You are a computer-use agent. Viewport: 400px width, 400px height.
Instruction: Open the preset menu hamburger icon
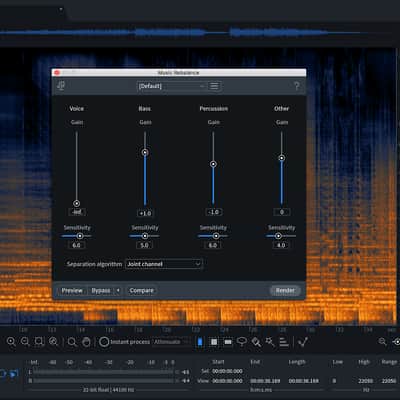tap(214, 86)
